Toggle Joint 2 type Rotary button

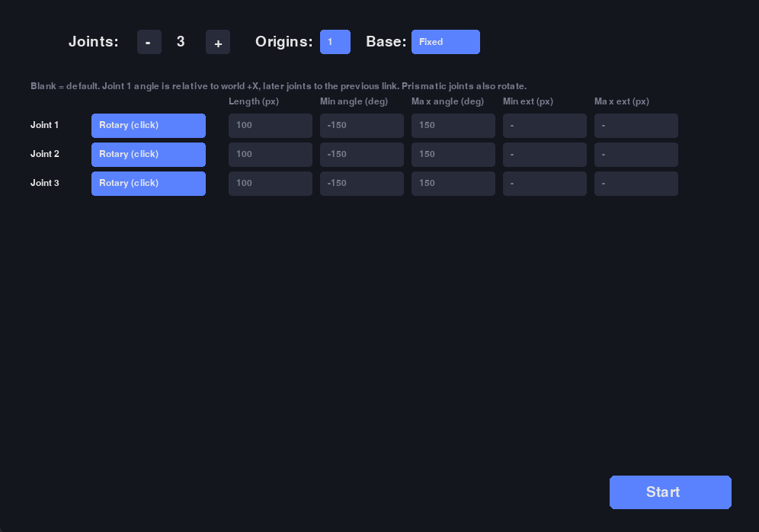click(x=149, y=155)
